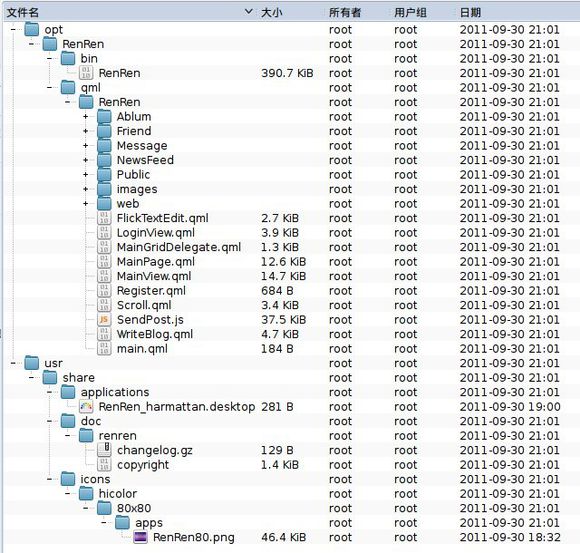The height and width of the screenshot is (553, 580).
Task: Expand the NewsFeed folder node
Action: pos(86,160)
